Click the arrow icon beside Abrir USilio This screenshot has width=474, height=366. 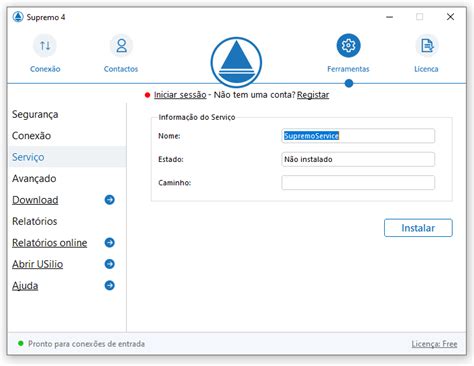click(x=109, y=264)
